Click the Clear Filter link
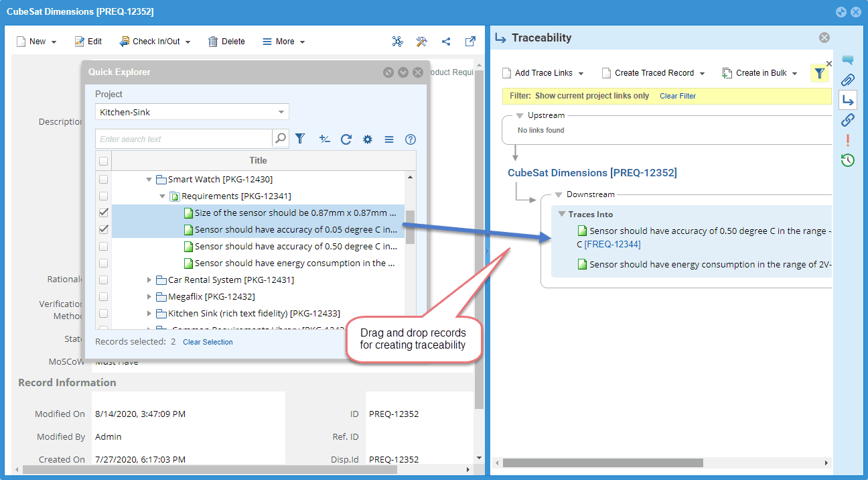This screenshot has height=480, width=868. pyautogui.click(x=677, y=96)
